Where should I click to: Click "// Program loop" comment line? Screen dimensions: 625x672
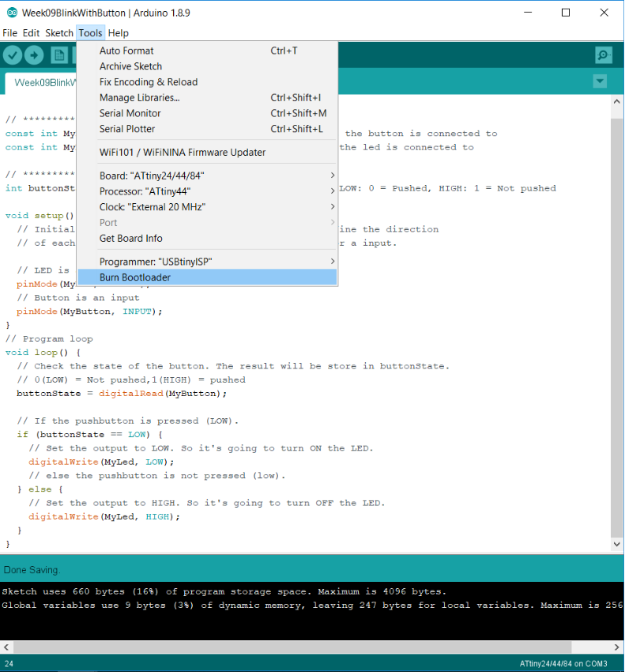(x=49, y=338)
